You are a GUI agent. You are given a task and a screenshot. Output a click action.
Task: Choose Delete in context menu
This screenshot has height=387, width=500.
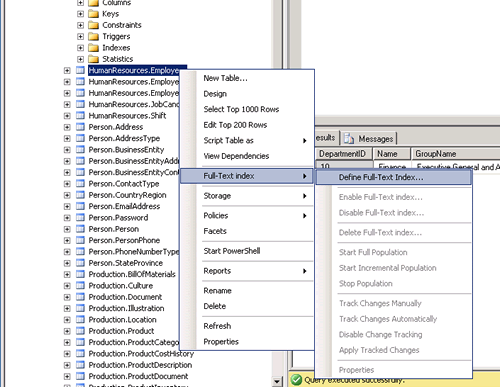click(247, 306)
